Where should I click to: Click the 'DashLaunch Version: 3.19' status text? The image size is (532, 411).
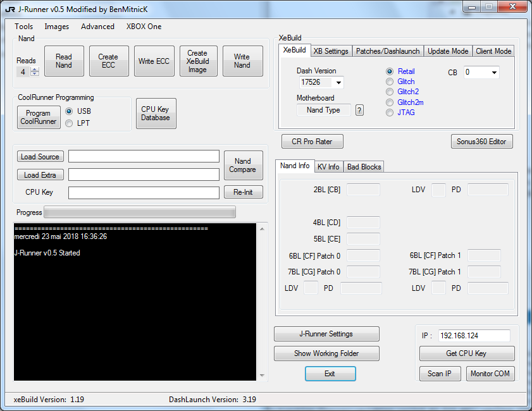(x=213, y=400)
